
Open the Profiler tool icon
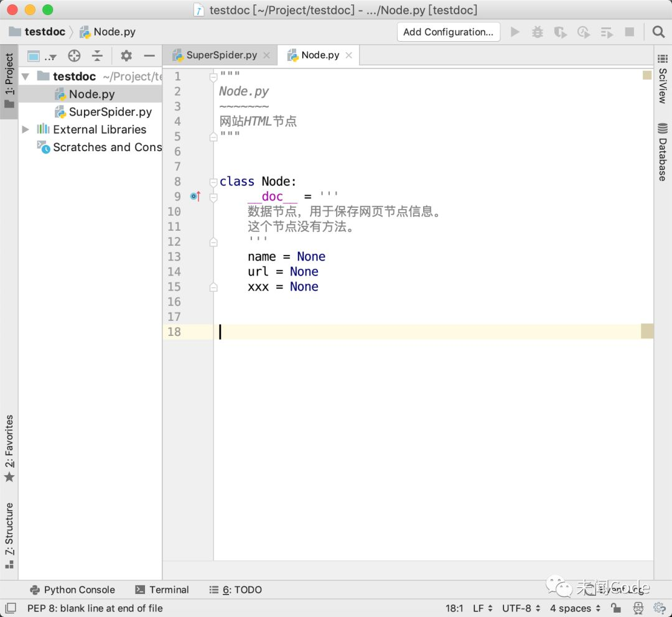(x=584, y=32)
